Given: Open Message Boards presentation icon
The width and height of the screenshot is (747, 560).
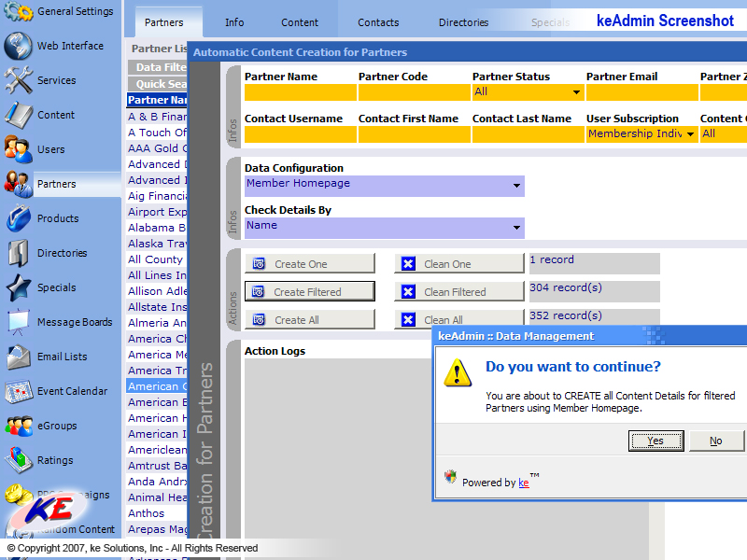Looking at the screenshot, I should pos(18,322).
